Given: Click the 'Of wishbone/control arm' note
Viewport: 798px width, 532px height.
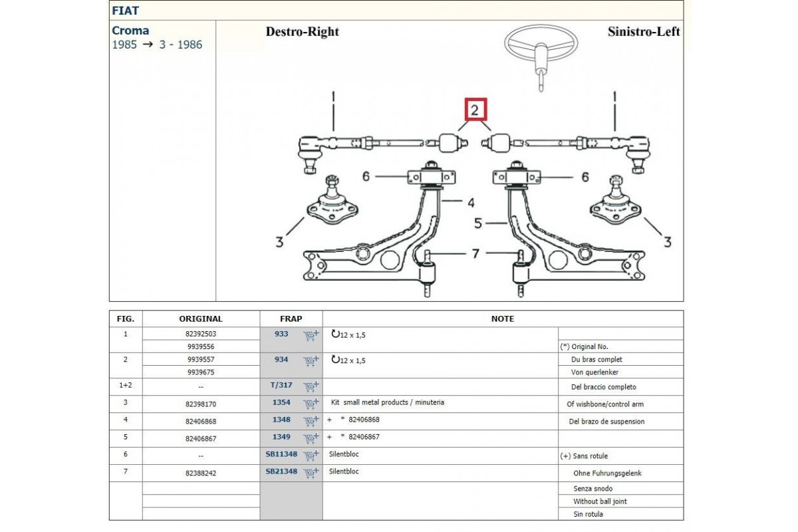Looking at the screenshot, I should pyautogui.click(x=605, y=404).
